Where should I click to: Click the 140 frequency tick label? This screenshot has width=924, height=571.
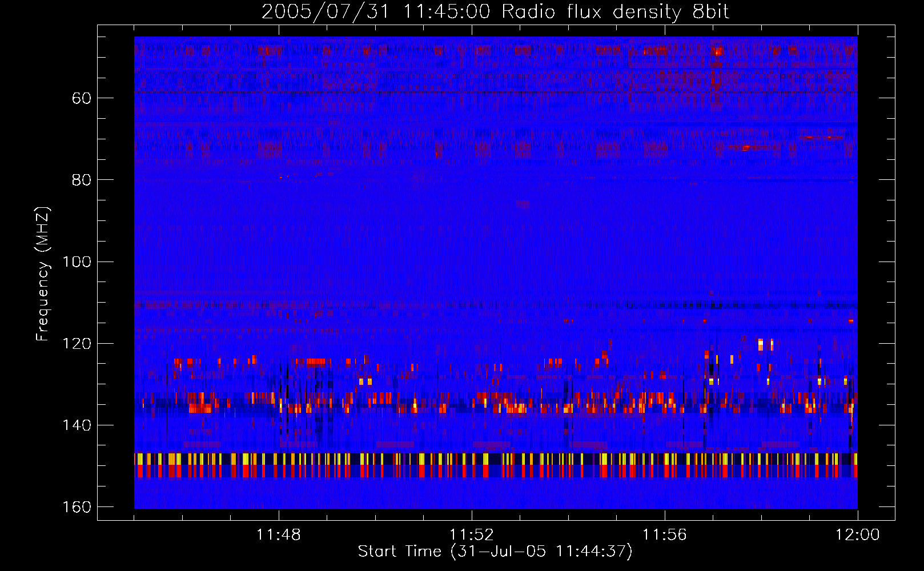(77, 425)
